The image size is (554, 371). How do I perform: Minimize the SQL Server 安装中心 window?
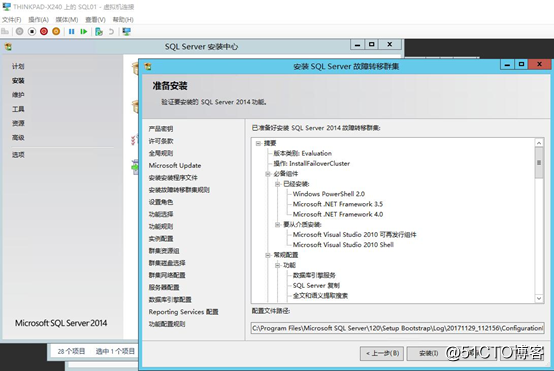click(358, 45)
